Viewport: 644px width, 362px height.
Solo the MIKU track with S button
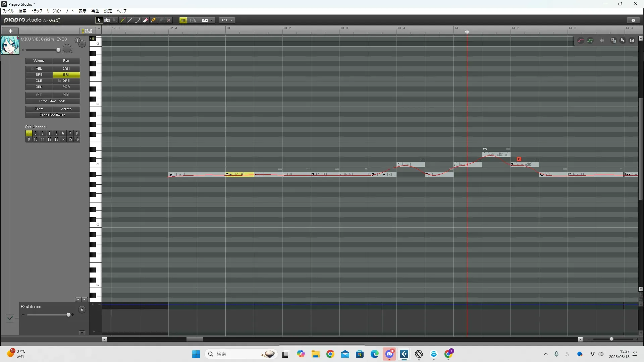pos(77,41)
